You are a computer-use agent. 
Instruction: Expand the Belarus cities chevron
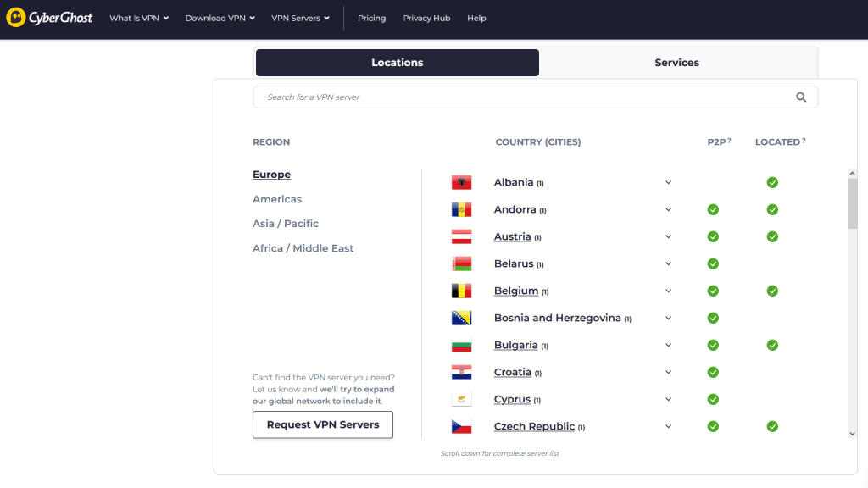click(668, 264)
